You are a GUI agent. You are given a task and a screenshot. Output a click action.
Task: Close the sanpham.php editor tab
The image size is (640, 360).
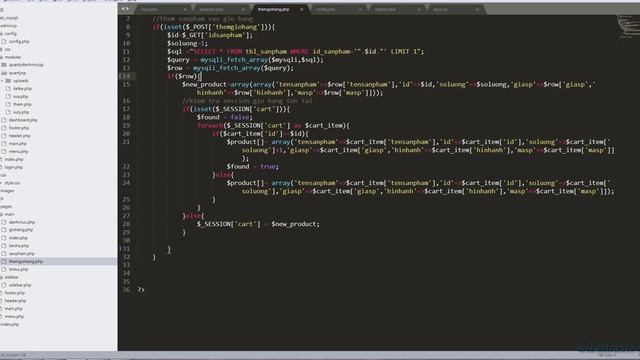(243, 9)
